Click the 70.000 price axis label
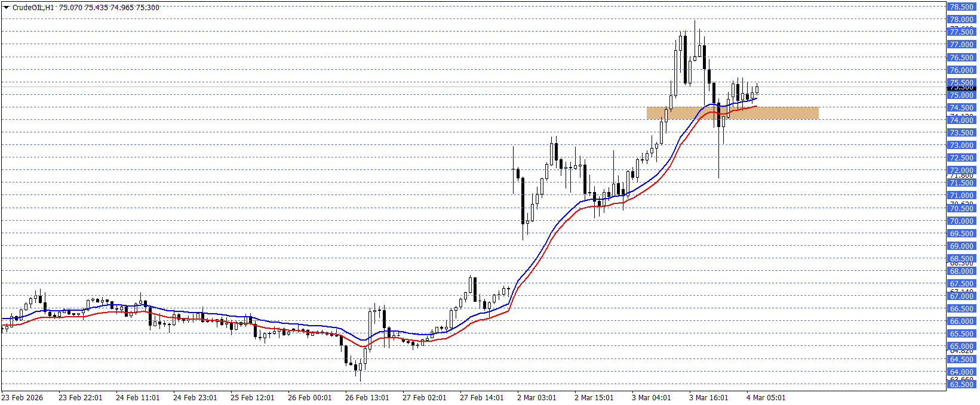This screenshot has height=405, width=980. [x=961, y=221]
